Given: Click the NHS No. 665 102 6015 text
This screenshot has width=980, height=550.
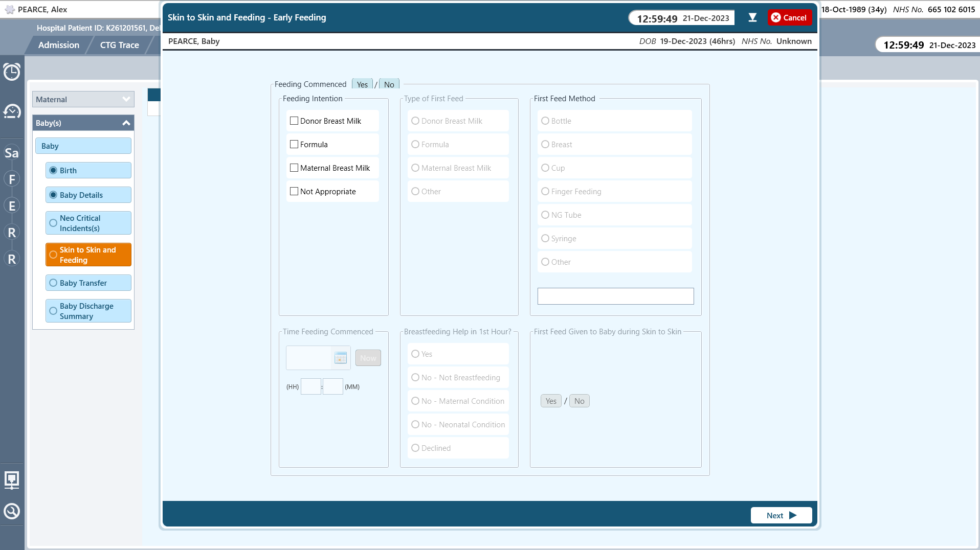Looking at the screenshot, I should click(x=934, y=9).
